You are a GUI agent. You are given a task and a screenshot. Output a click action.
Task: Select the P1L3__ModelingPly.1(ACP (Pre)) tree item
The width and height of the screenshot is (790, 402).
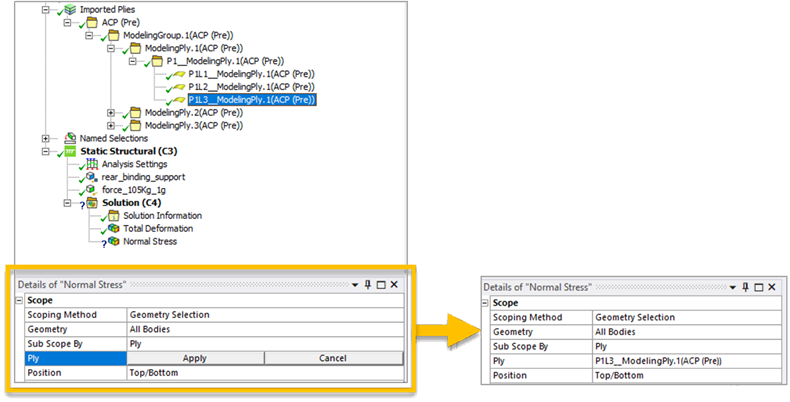[252, 100]
